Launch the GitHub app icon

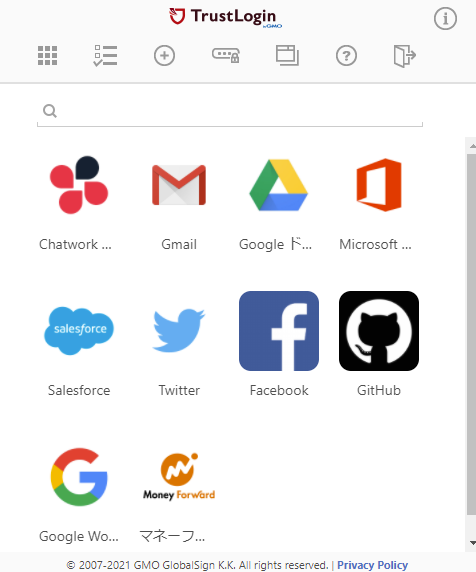click(x=379, y=331)
